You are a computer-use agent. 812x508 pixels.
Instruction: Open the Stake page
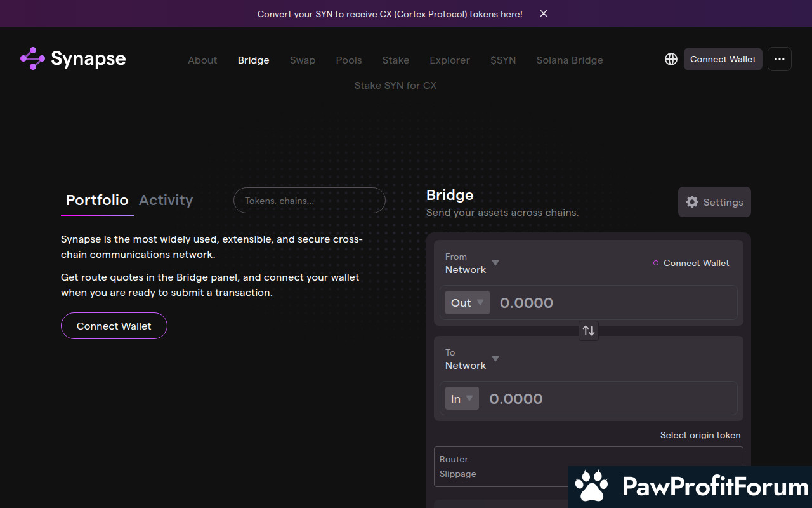point(396,60)
